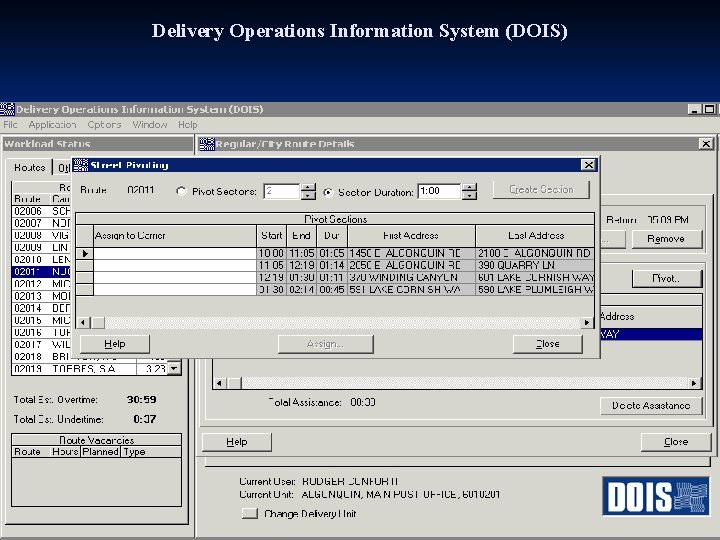Select route 02010 in Workload Status list
This screenshot has width=720, height=540.
click(41, 259)
